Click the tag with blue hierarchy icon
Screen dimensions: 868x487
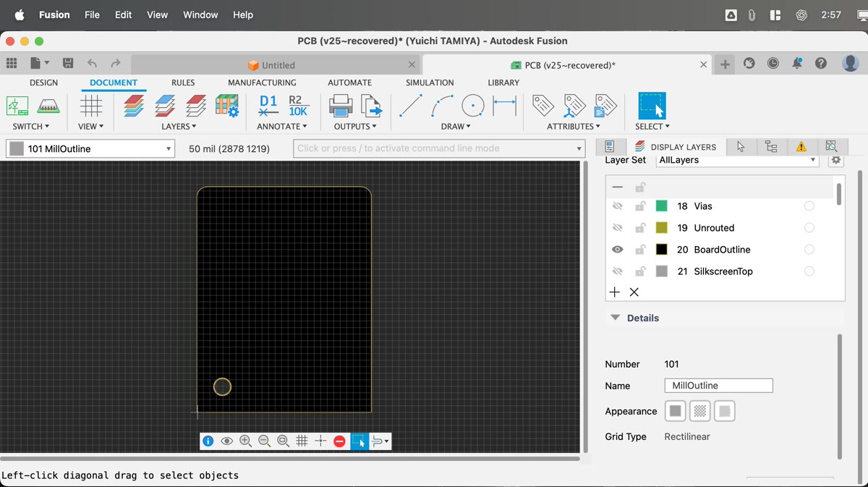pos(574,106)
